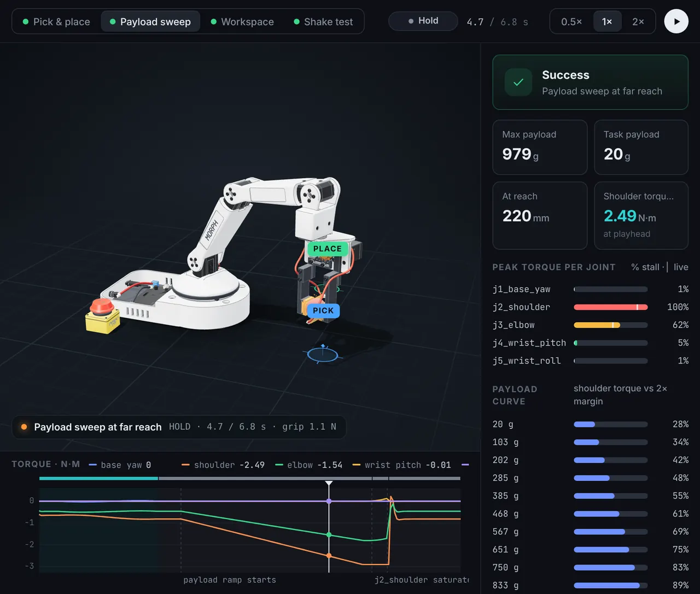The image size is (700, 594).
Task: Click the 750 g payload bar
Action: tap(611, 568)
